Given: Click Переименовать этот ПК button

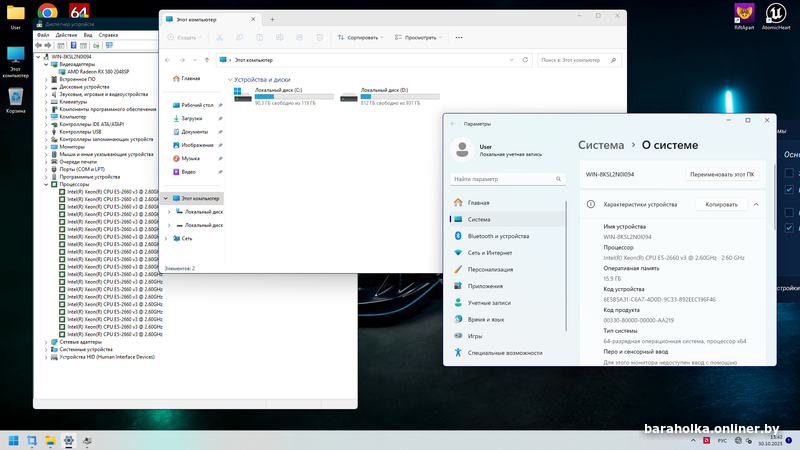Looking at the screenshot, I should [x=722, y=174].
